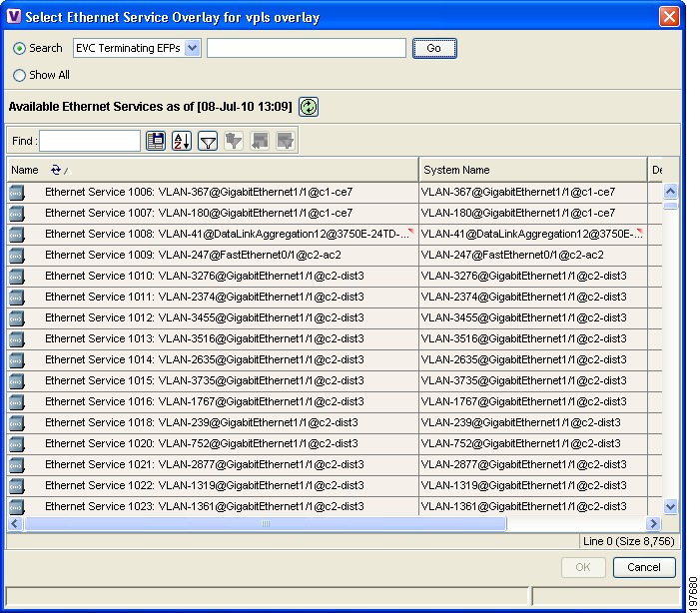Click the Filter funnel toolbar icon
Viewport: 700px width, 613px height.
[208, 141]
